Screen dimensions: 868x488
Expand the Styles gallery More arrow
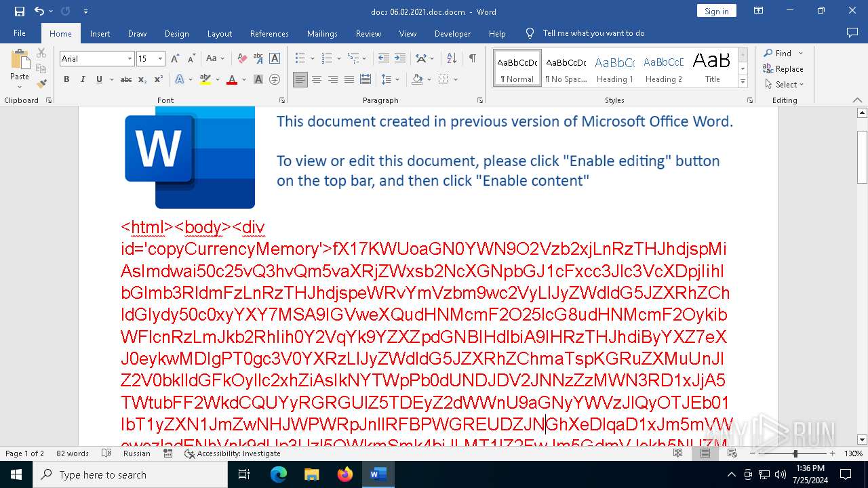pyautogui.click(x=743, y=82)
